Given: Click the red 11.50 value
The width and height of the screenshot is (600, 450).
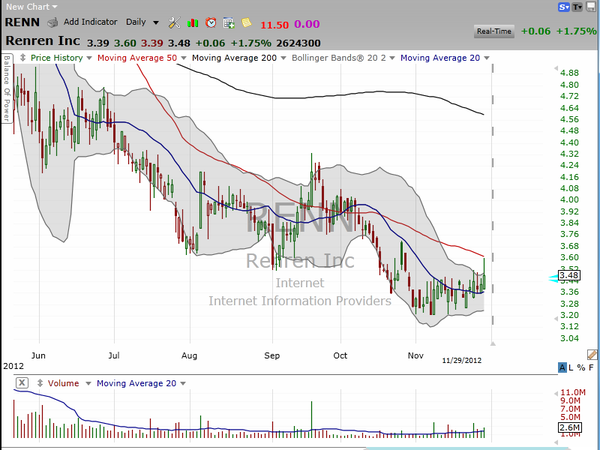Looking at the screenshot, I should [x=274, y=25].
